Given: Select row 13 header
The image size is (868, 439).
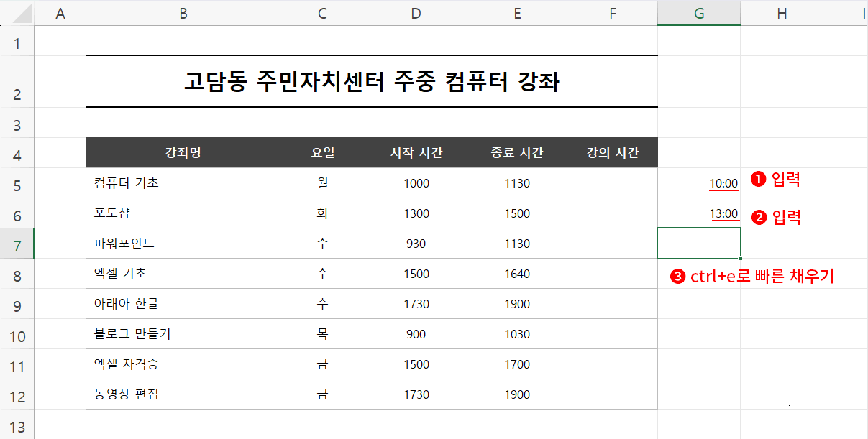Looking at the screenshot, I should click(x=17, y=425).
